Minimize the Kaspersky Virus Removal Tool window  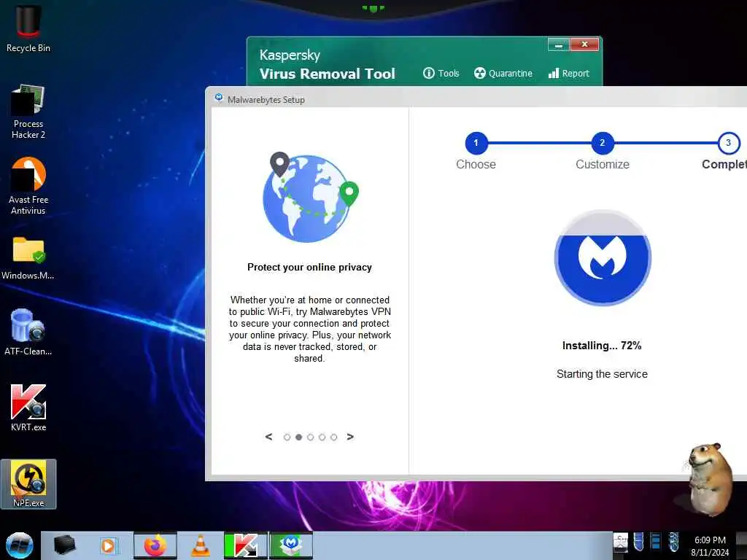pos(559,44)
